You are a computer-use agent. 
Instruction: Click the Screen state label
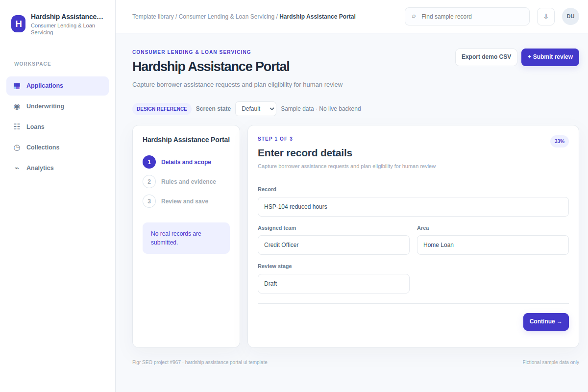(213, 109)
